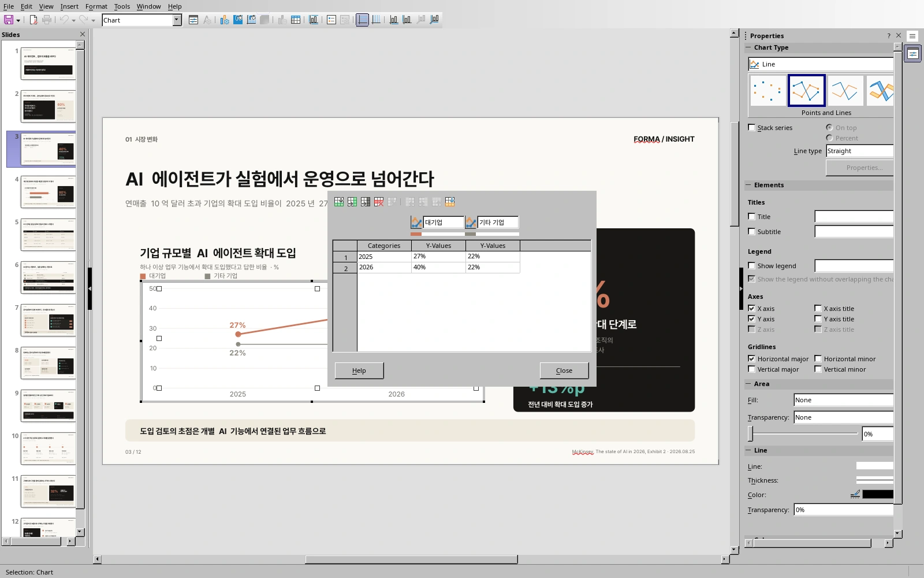The image size is (924, 578).
Task: Enable the Y axis title checkbox
Action: (818, 319)
